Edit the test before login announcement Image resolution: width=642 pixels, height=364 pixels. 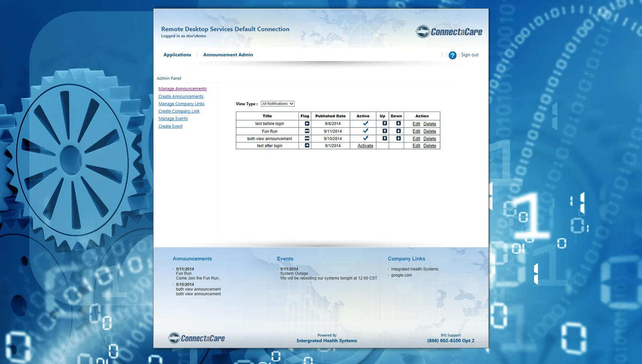point(416,124)
